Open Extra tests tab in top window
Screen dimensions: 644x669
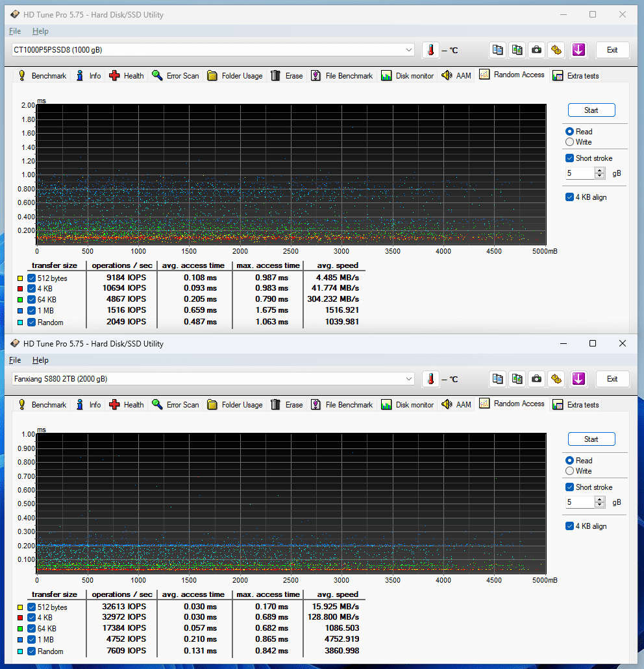[576, 76]
